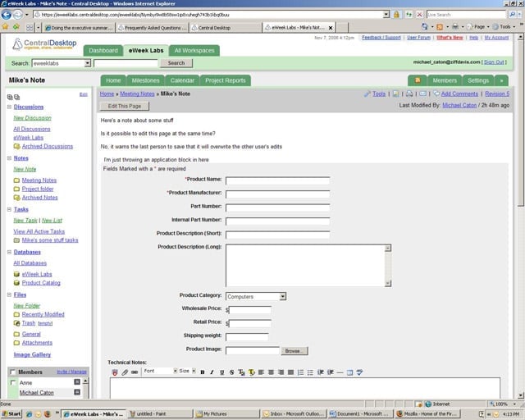Image resolution: width=525 pixels, height=420 pixels.
Task: Check the Members header checkbox
Action: coord(12,372)
